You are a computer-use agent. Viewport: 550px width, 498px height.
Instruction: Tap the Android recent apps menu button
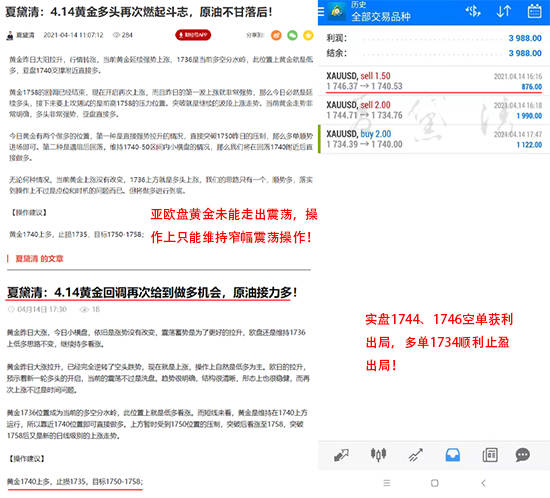pyautogui.click(x=387, y=483)
